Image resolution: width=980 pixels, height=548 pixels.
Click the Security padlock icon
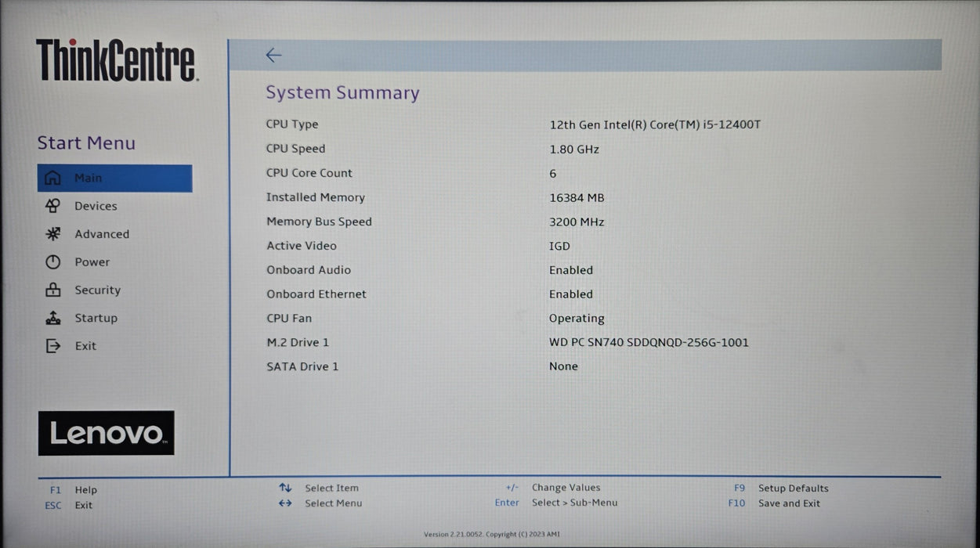(52, 290)
